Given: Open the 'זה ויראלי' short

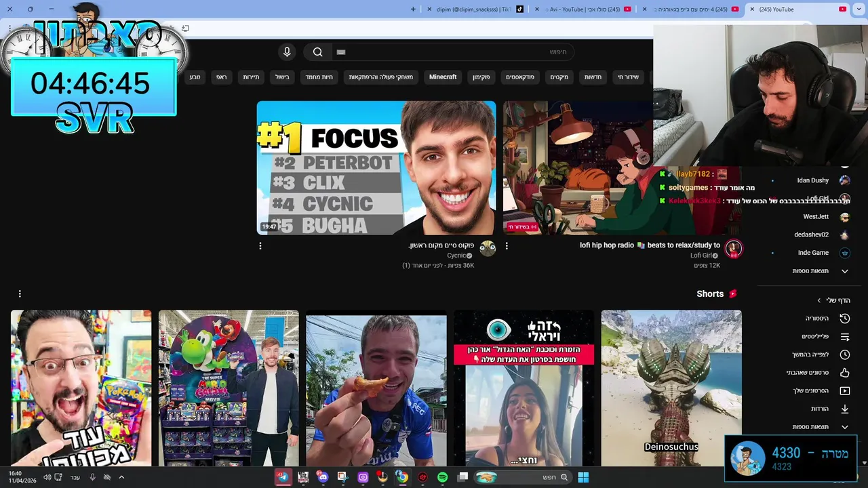Looking at the screenshot, I should [x=524, y=388].
